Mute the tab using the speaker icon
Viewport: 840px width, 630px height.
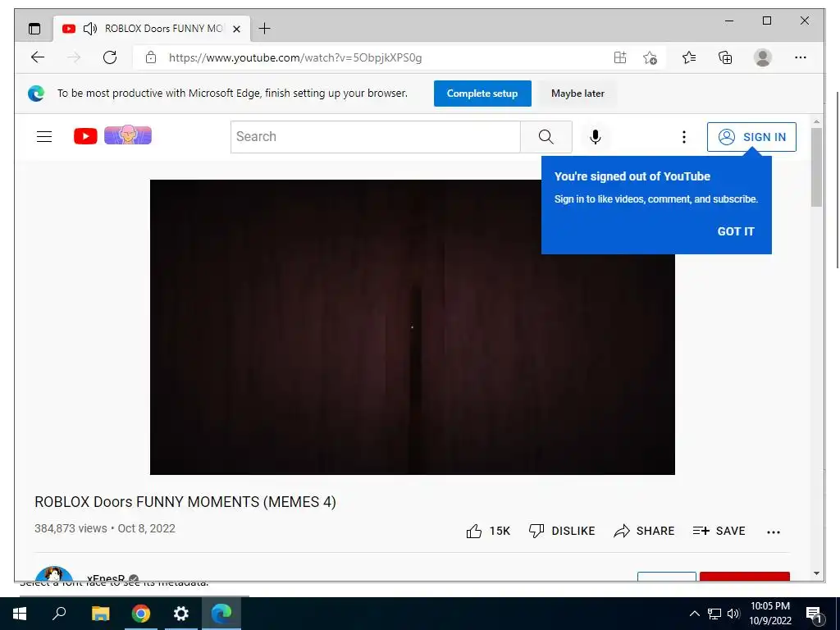click(90, 29)
